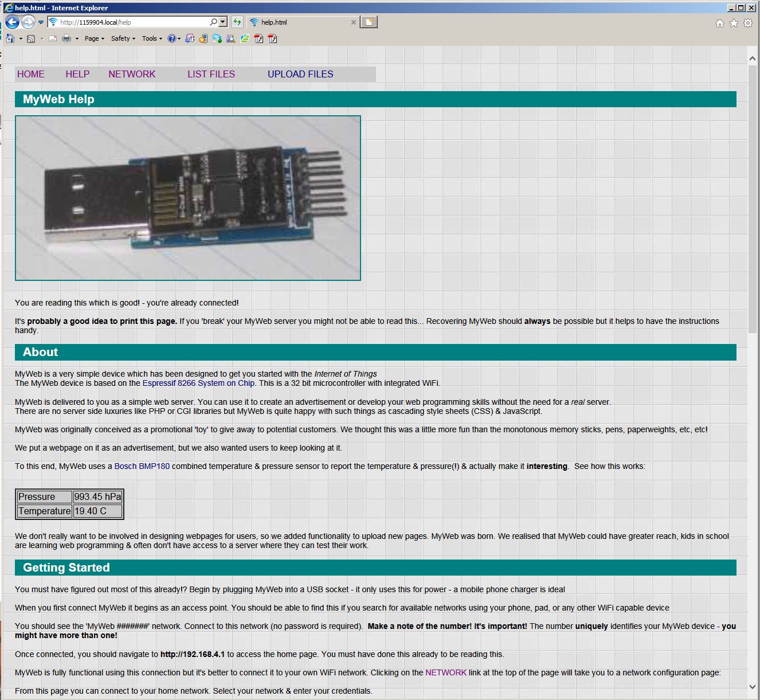760x700 pixels.
Task: Click the Print toolbar icon
Action: click(x=66, y=38)
